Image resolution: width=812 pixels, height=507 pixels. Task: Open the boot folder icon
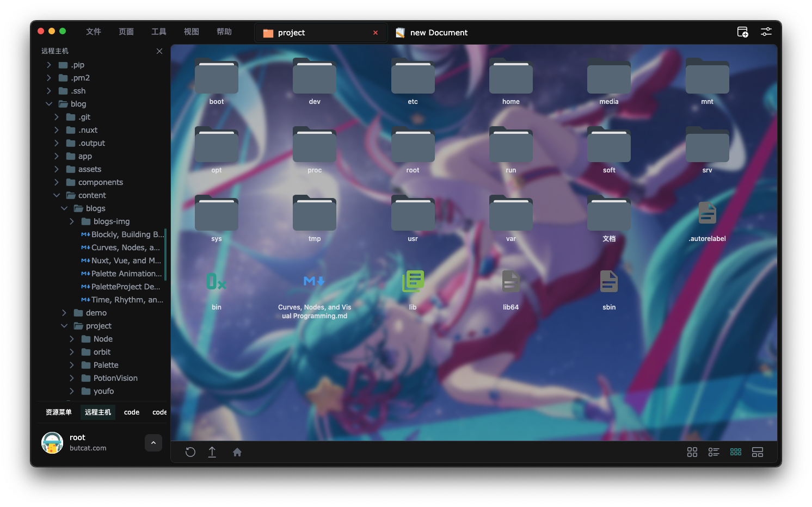(x=217, y=76)
